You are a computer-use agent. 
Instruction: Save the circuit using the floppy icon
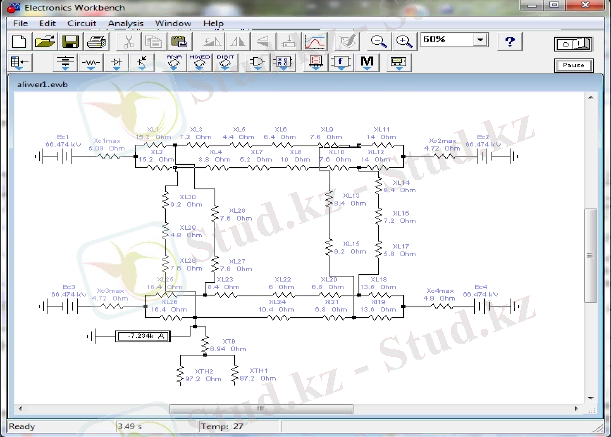click(x=70, y=42)
